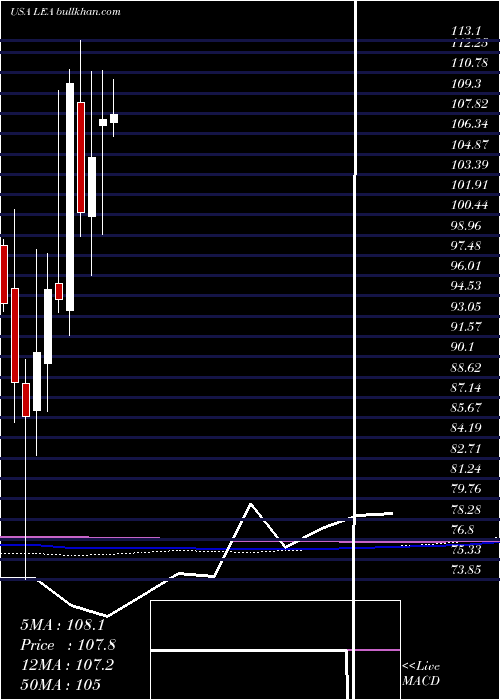This screenshot has width=500, height=700.
Task: Click the 5MA : 108.1 readout
Action: [62, 625]
